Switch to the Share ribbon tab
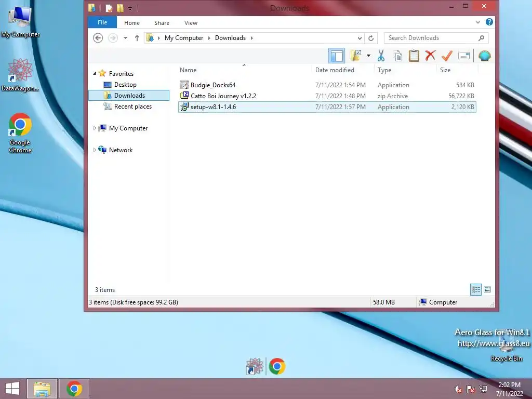The height and width of the screenshot is (399, 532). [x=162, y=23]
